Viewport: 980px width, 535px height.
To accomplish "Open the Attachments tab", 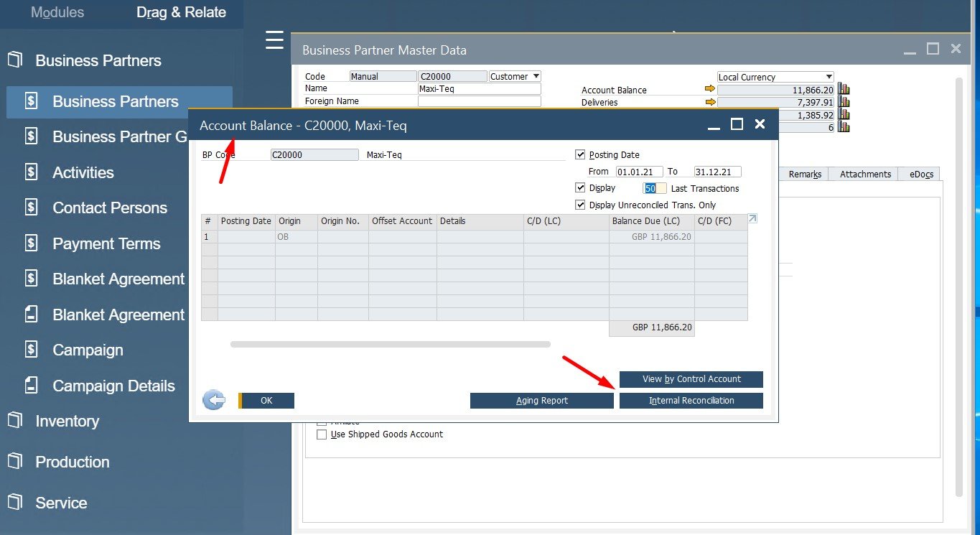I will coord(864,174).
